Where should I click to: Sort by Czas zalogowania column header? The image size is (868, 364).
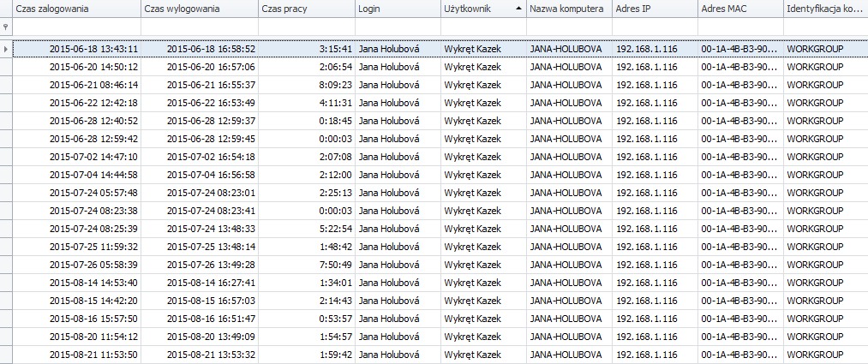(76, 9)
